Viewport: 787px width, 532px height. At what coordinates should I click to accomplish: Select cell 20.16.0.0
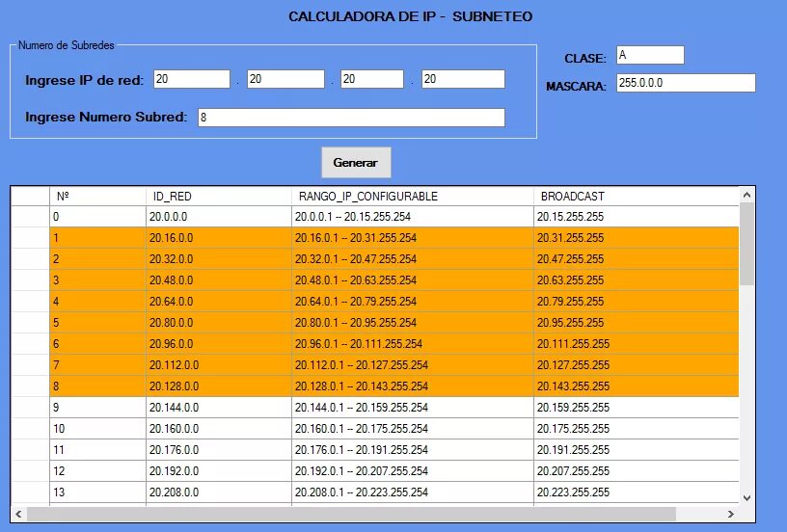219,238
